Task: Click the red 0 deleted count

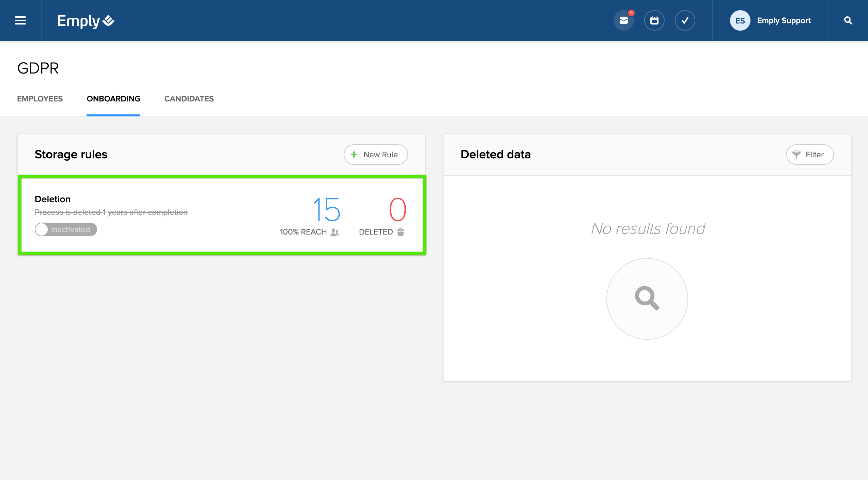Action: pos(398,209)
